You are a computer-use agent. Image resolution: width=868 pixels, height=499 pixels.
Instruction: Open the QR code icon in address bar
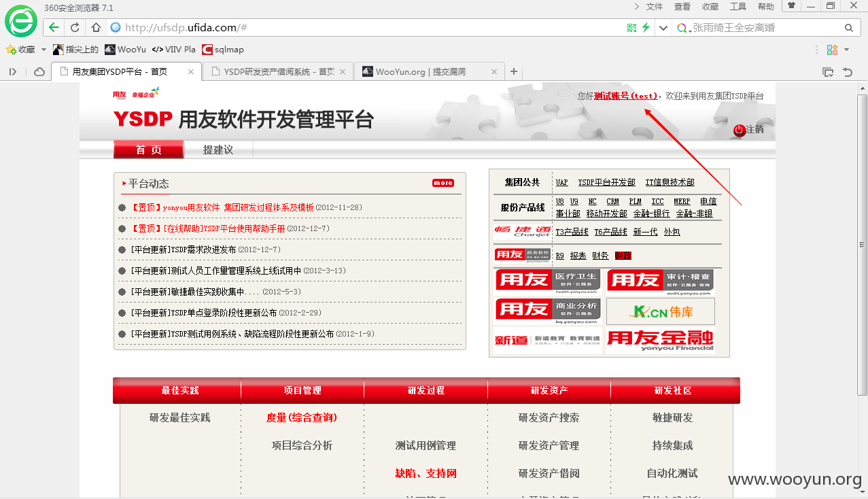click(631, 28)
